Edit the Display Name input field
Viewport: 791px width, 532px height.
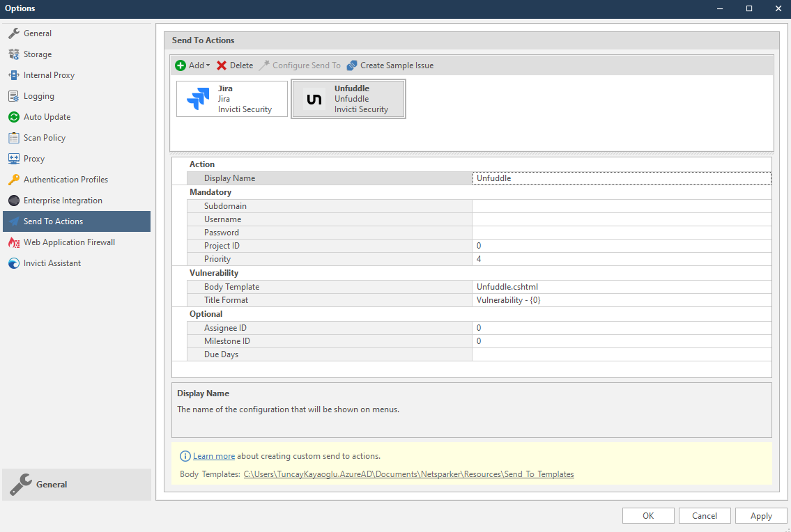pyautogui.click(x=621, y=178)
